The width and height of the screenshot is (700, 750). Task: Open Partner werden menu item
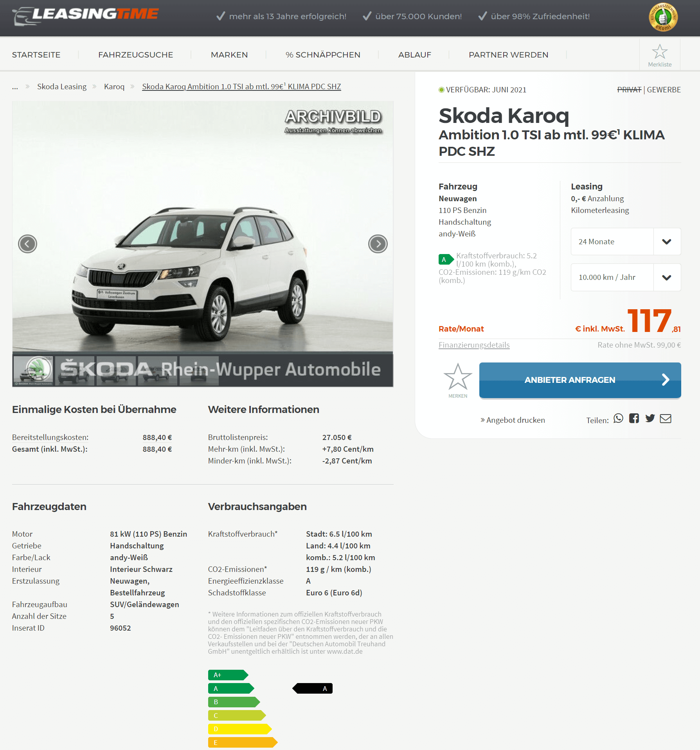508,55
